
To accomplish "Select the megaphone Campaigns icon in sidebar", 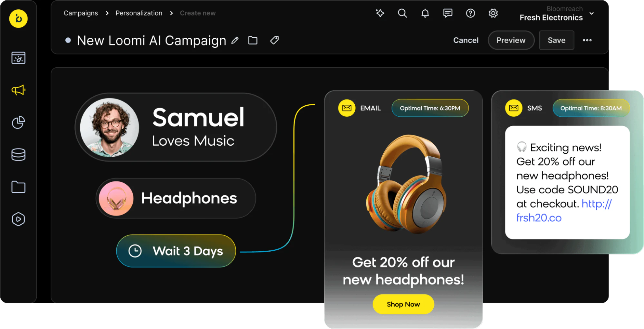I will click(x=18, y=90).
